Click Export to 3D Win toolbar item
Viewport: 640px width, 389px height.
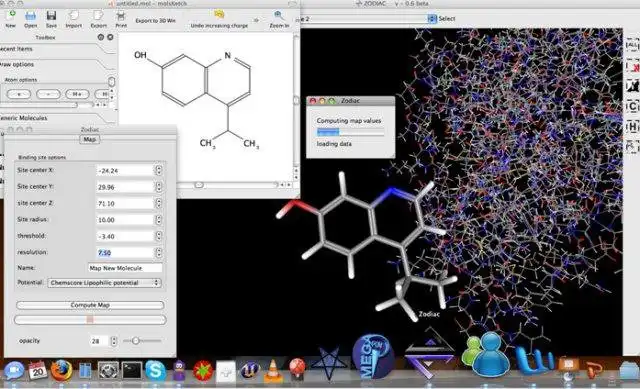pyautogui.click(x=155, y=20)
